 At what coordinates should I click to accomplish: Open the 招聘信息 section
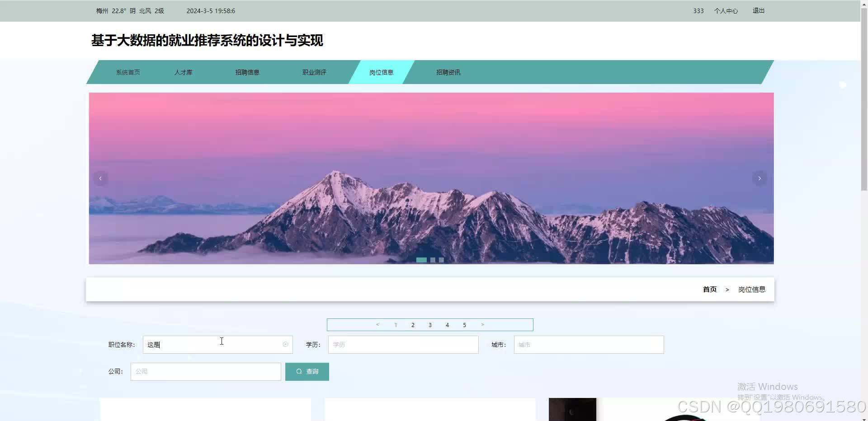(247, 72)
